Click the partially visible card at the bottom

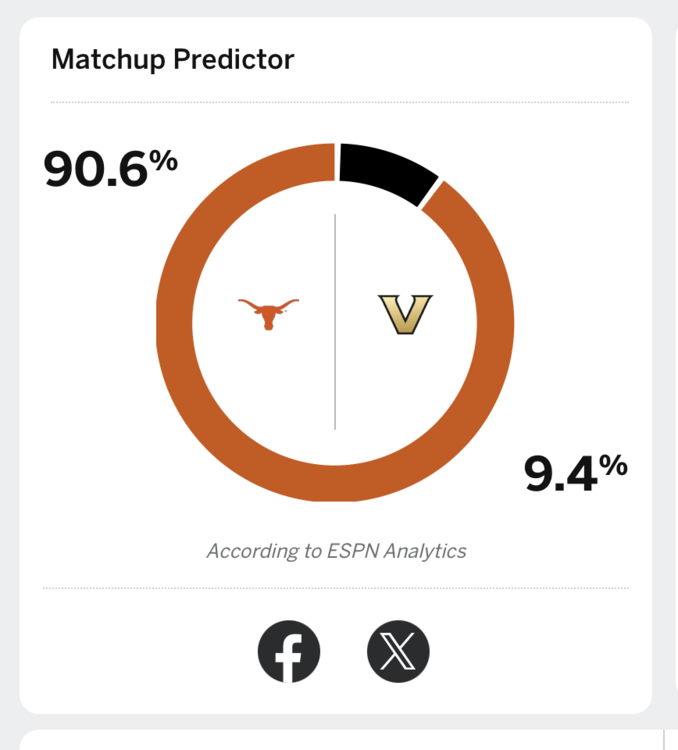click(x=336, y=740)
